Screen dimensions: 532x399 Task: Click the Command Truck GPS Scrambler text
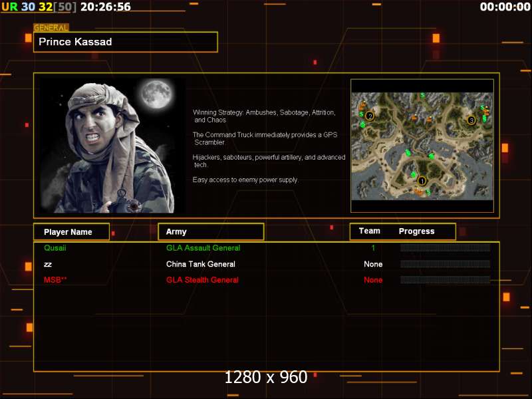[265, 138]
